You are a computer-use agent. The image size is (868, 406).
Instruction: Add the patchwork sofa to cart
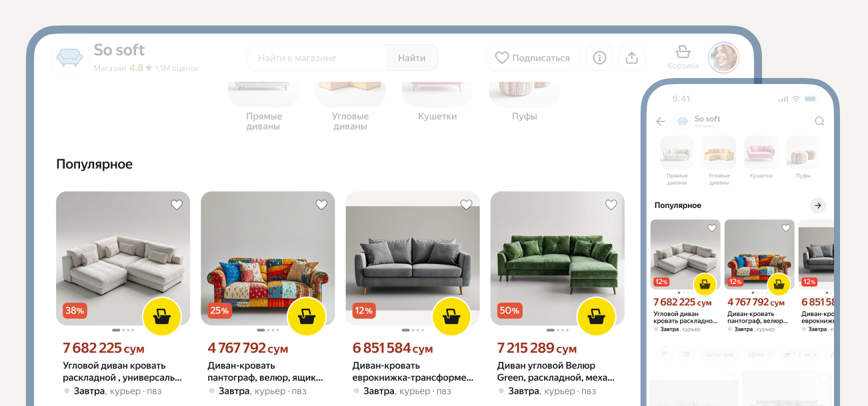click(x=307, y=316)
